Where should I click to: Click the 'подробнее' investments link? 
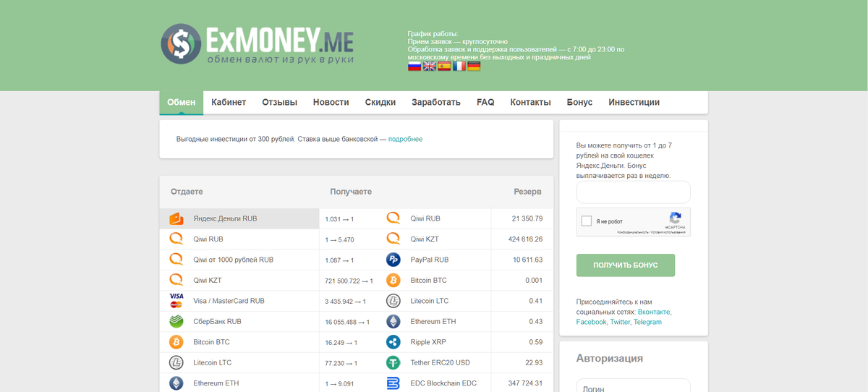405,139
